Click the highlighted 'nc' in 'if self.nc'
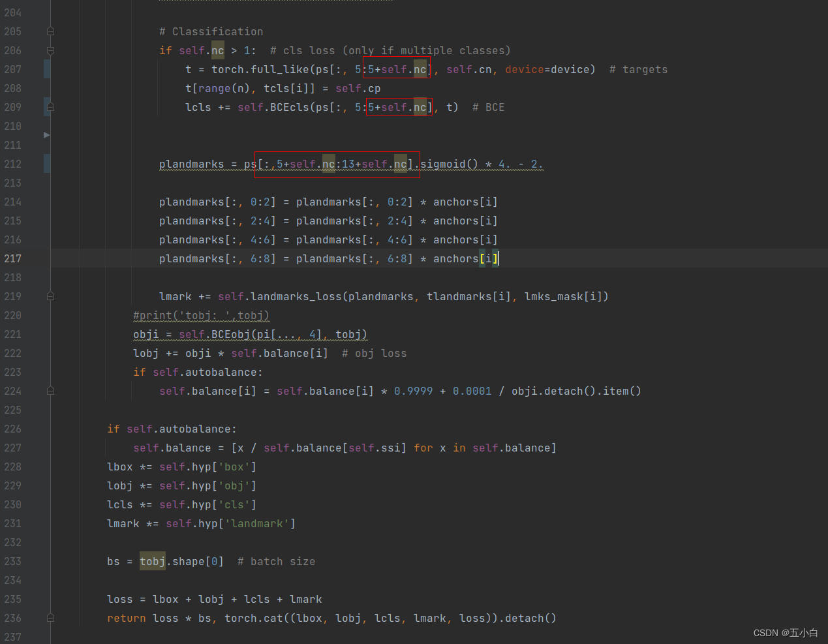828x644 pixels. pyautogui.click(x=217, y=50)
